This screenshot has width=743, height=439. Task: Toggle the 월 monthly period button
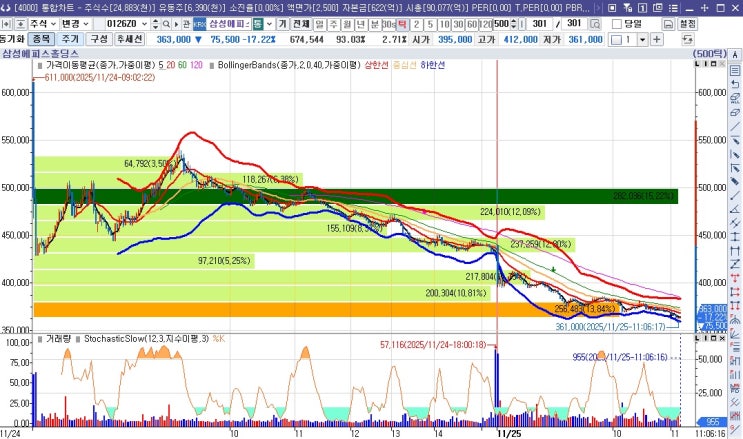click(x=347, y=24)
